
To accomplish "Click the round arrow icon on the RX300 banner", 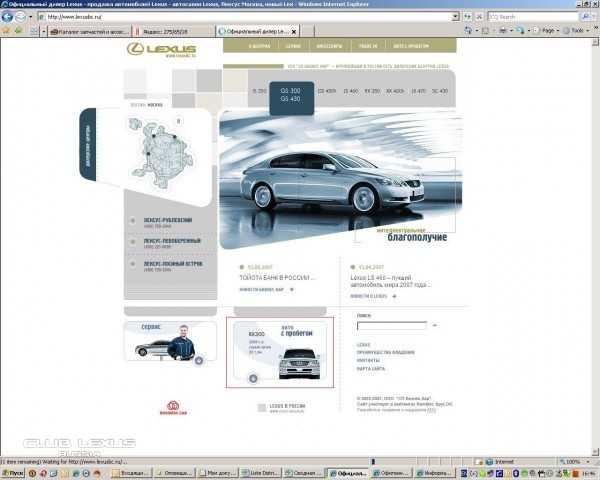I will tap(252, 378).
